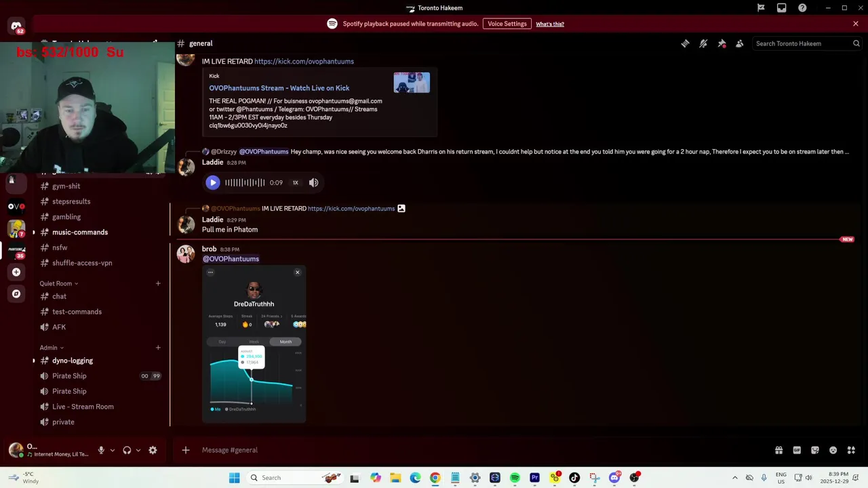Open headphone output options dropdown arrow
The image size is (868, 488).
[138, 450]
